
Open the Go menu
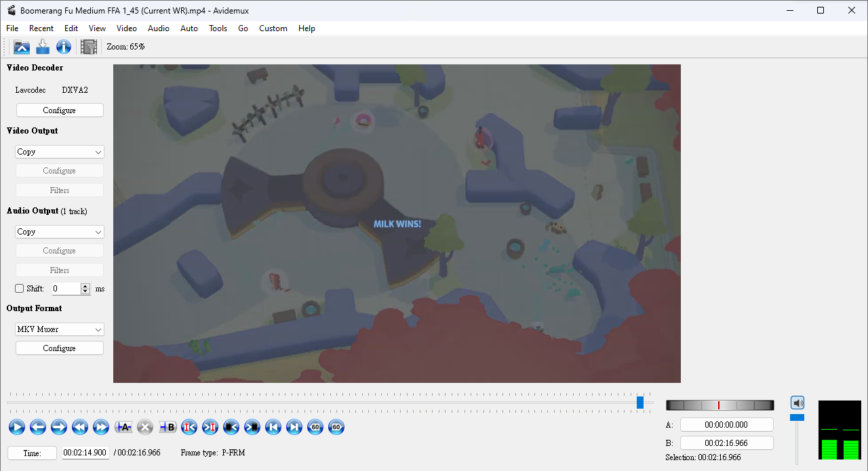[x=243, y=28]
